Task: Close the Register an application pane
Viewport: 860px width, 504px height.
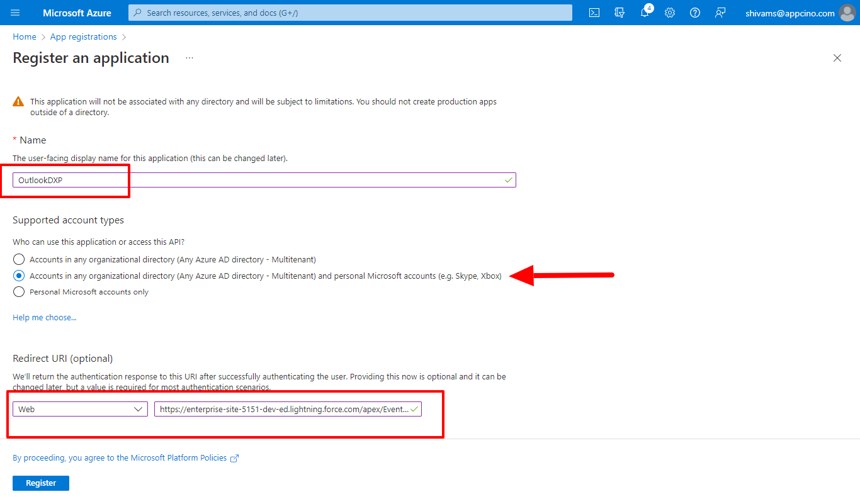Action: coord(837,58)
